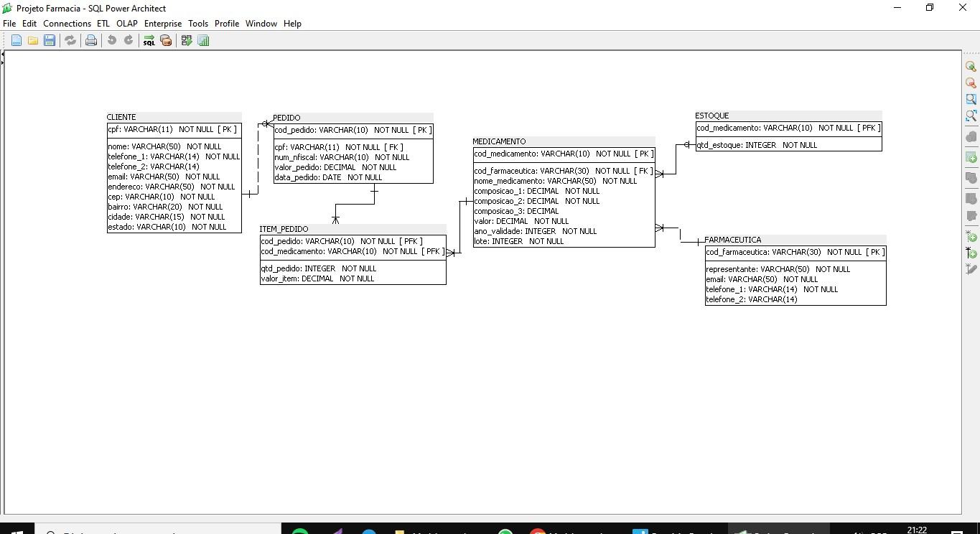Open the OLAP menu
The height and width of the screenshot is (534, 980).
[x=127, y=24]
